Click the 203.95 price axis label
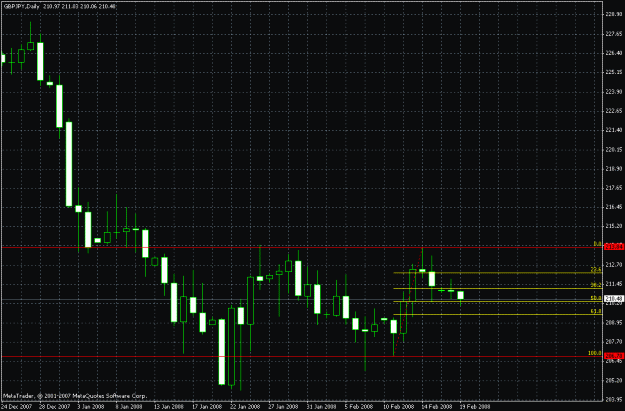Screen dimensions: 625x411 (614, 399)
